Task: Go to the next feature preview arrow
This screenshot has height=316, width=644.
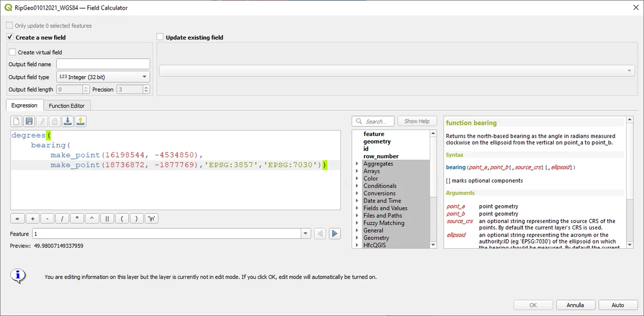Action: [x=335, y=234]
